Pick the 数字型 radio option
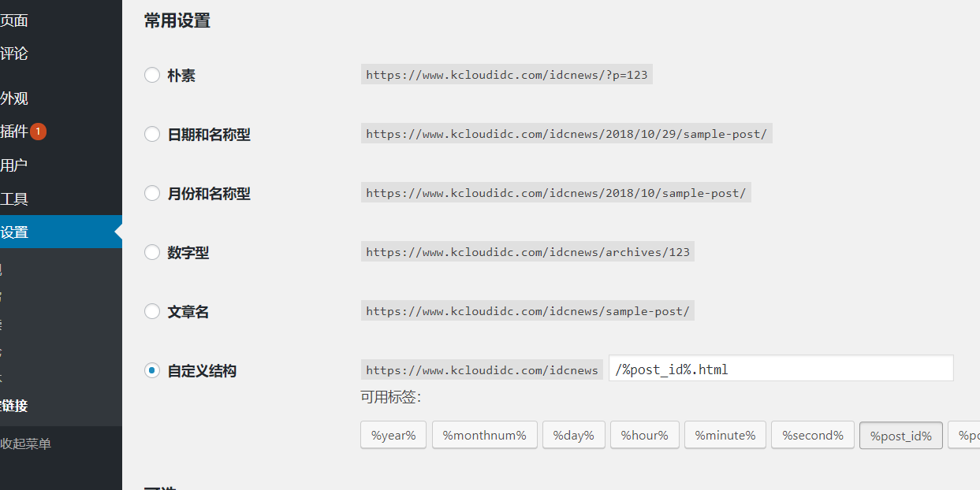980x490 pixels. coord(152,253)
